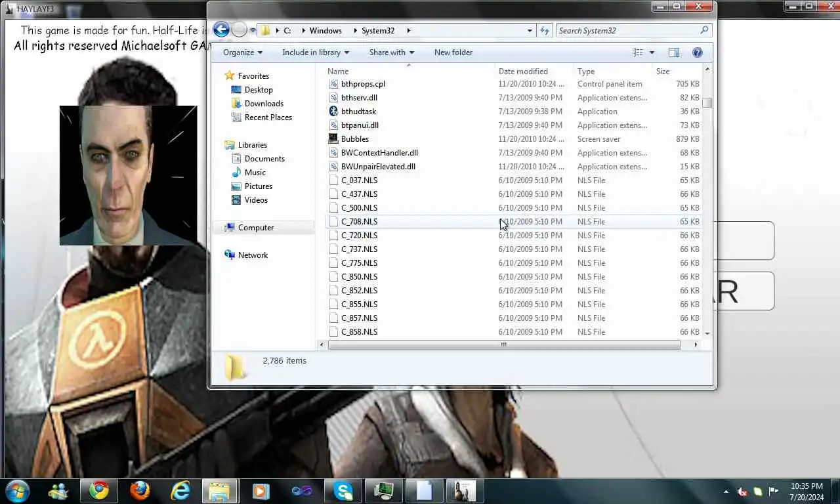Click the vertical scrollbar thumb in file list
Viewport: 840px width, 504px height.
tap(707, 103)
